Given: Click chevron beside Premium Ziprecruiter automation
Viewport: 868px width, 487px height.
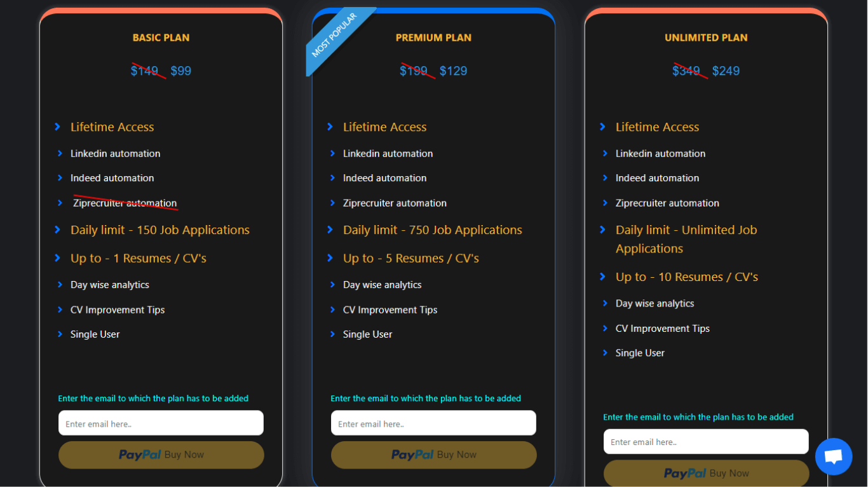Looking at the screenshot, I should coord(332,203).
